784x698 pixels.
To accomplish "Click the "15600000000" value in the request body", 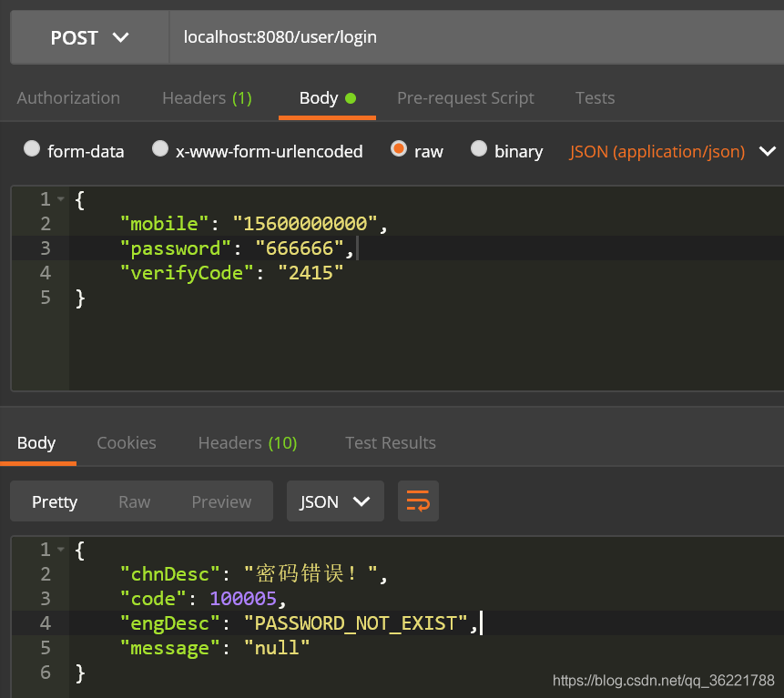I will [305, 224].
